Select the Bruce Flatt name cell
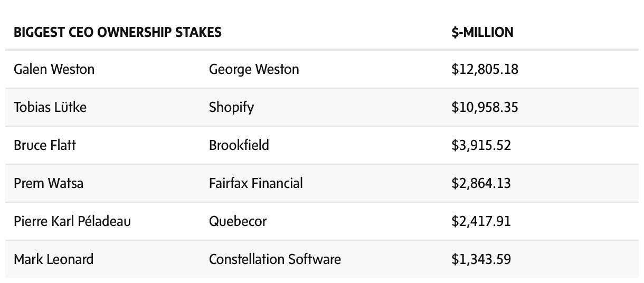The image size is (644, 283). pos(45,145)
